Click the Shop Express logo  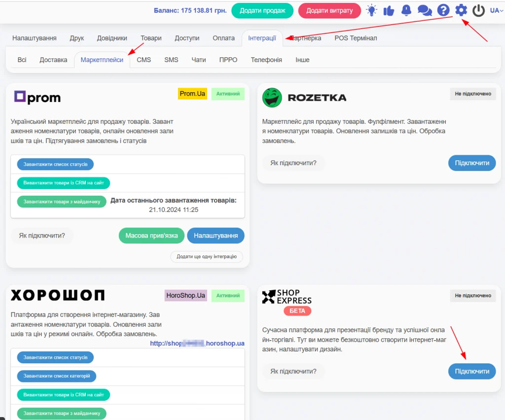point(287,297)
